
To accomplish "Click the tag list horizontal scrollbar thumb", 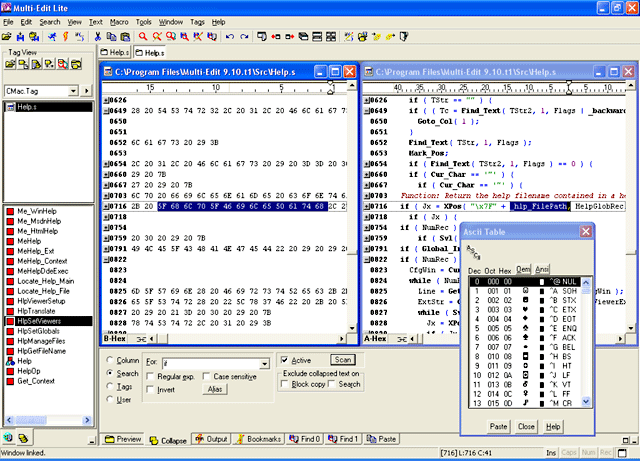I will [x=30, y=420].
